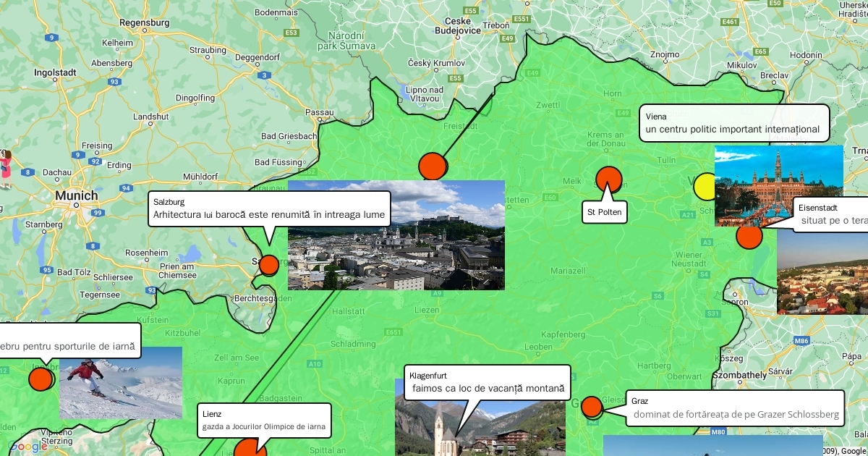Click the Freising town label

[x=97, y=145]
